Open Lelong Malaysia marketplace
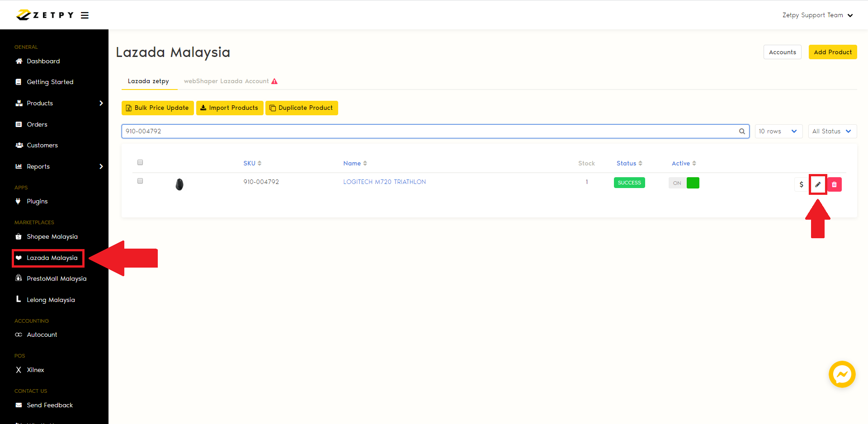This screenshot has width=868, height=424. point(51,300)
